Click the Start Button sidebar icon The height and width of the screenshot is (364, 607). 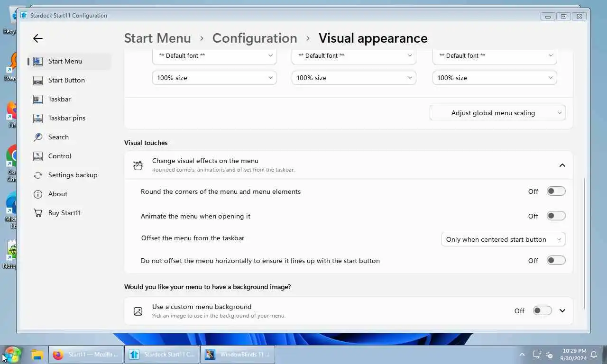38,80
